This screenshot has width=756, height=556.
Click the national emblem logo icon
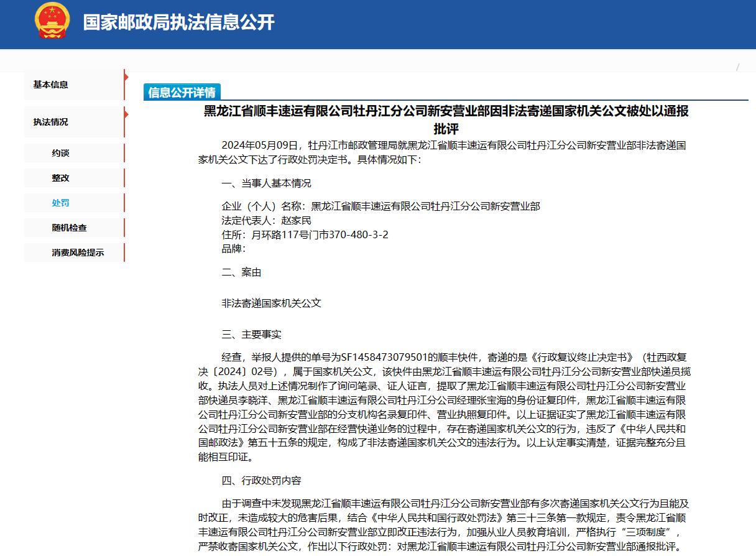(x=53, y=22)
